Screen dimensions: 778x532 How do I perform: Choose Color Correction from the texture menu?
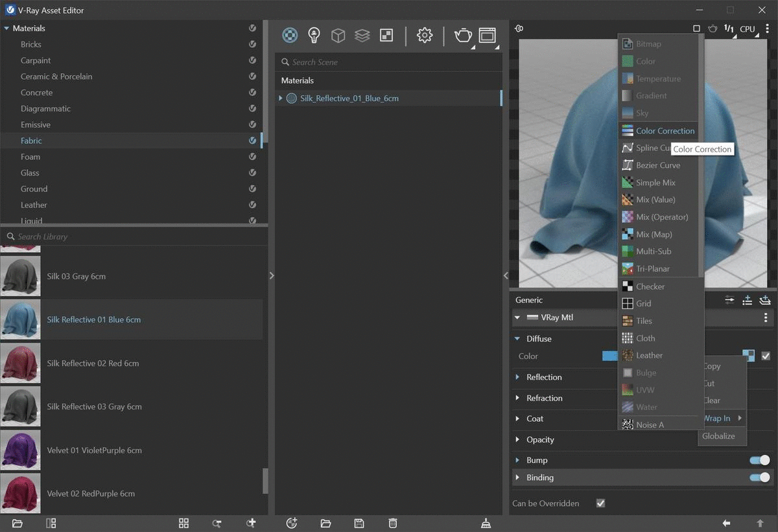click(x=665, y=131)
